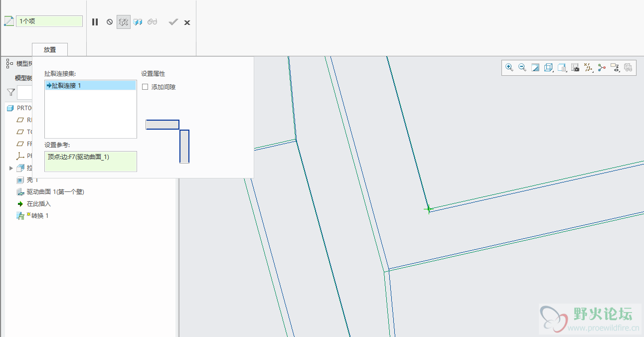The image size is (644, 337).
Task: Select the extrude feature icon in tree
Action: 20,168
